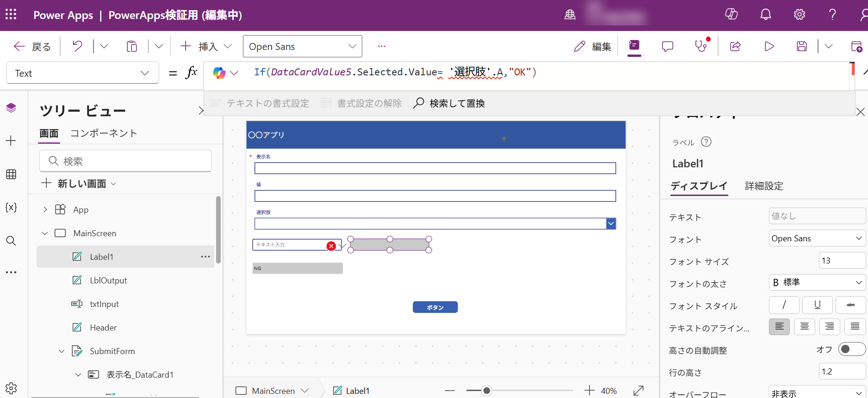This screenshot has width=868, height=398.
Task: Toggle italic font style button
Action: tap(784, 305)
